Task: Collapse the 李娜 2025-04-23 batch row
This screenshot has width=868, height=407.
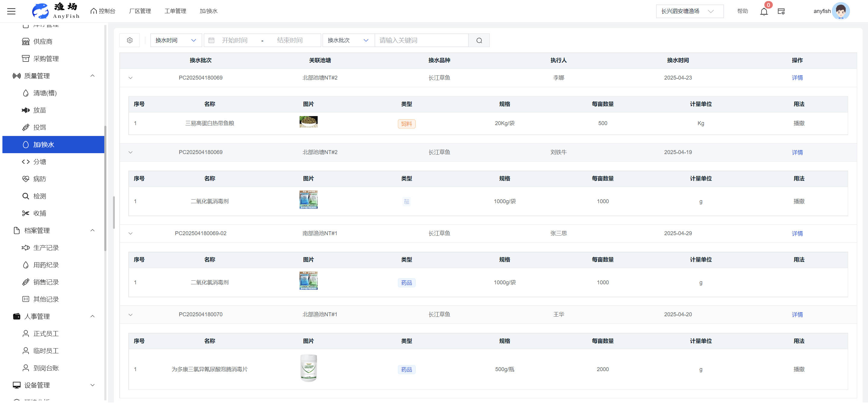Action: 131,78
